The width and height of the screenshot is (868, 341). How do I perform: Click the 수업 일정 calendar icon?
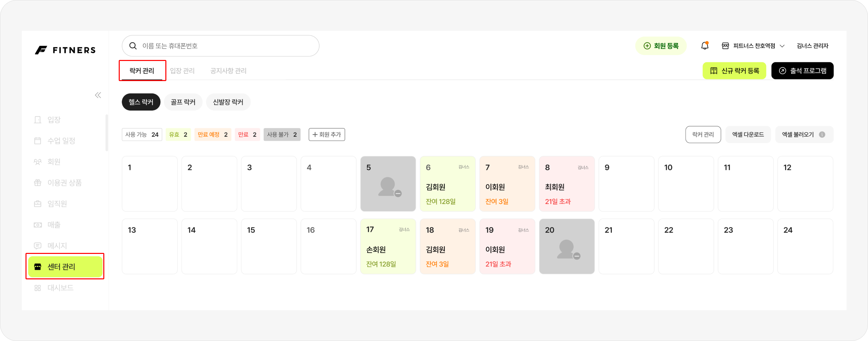click(38, 141)
